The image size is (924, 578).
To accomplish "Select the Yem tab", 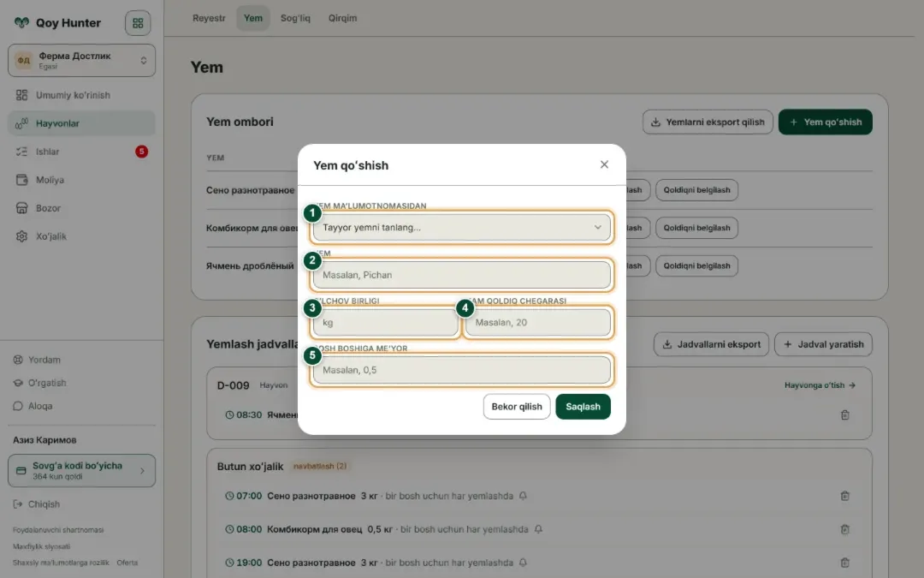I will (x=253, y=18).
